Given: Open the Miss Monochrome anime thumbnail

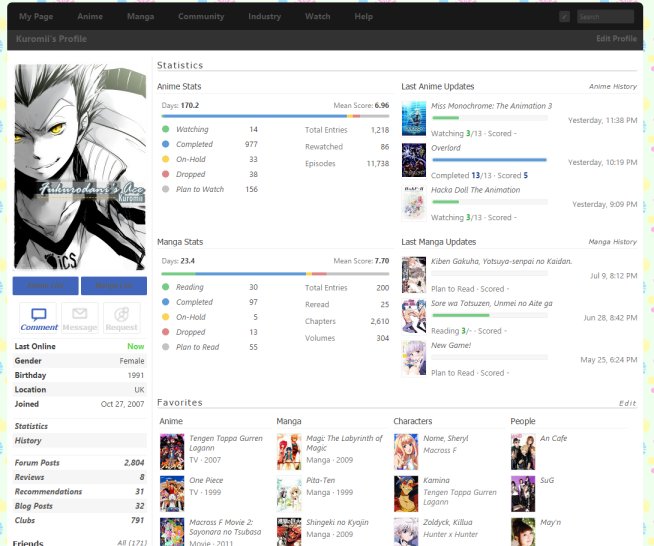Looking at the screenshot, I should pos(414,119).
